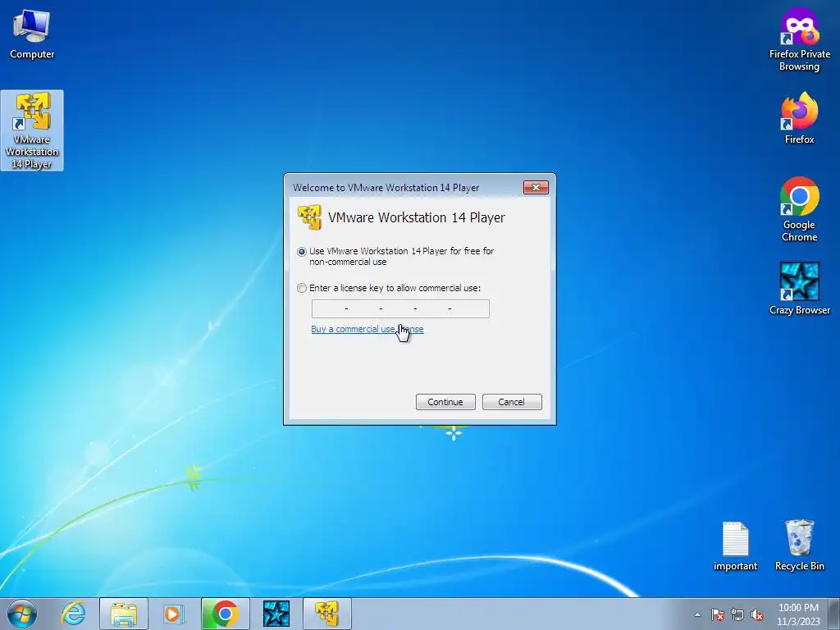Click Show desktop strip beside the clock

834,614
